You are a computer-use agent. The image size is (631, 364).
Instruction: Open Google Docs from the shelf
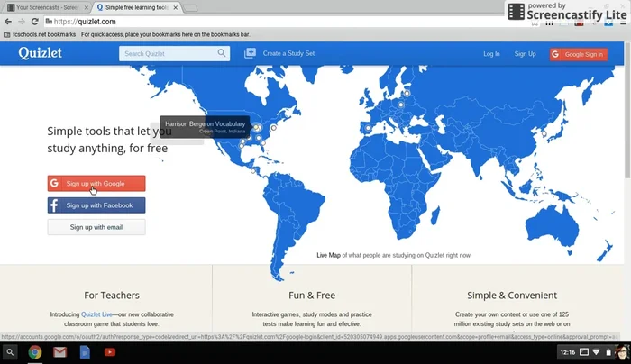85,352
